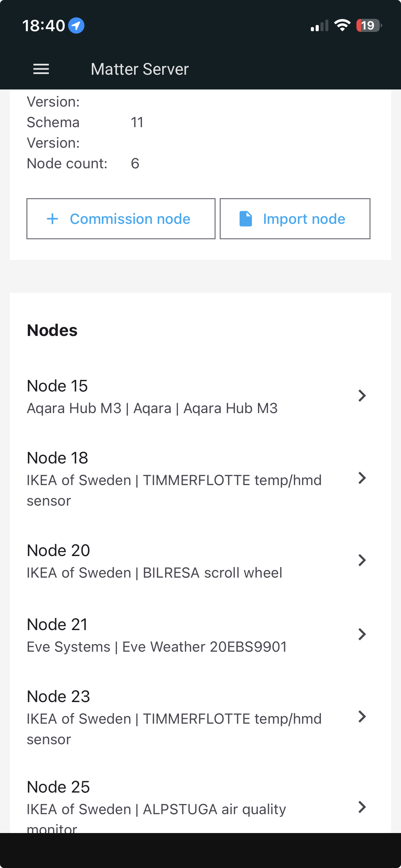Tap the cellular signal bars icon
Viewport: 401px width, 868px height.
point(319,26)
